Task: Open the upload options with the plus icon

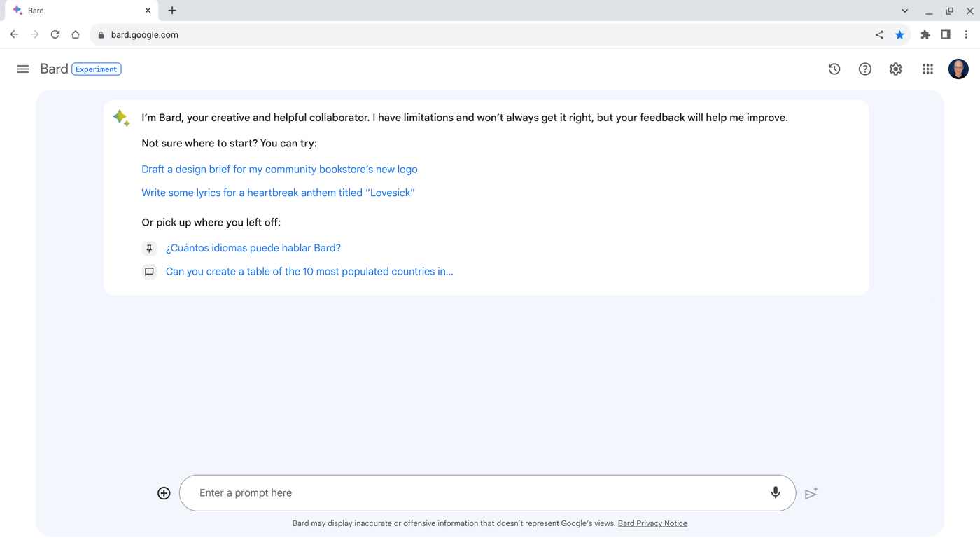Action: (x=163, y=492)
